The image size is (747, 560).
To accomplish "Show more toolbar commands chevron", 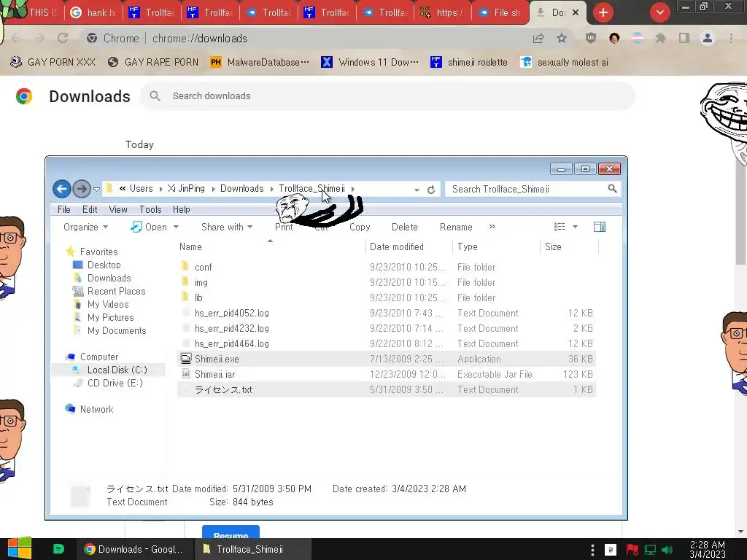I will coord(492,227).
